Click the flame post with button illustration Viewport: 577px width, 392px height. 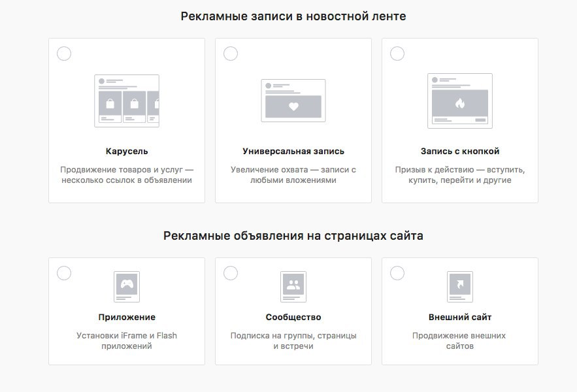460,101
